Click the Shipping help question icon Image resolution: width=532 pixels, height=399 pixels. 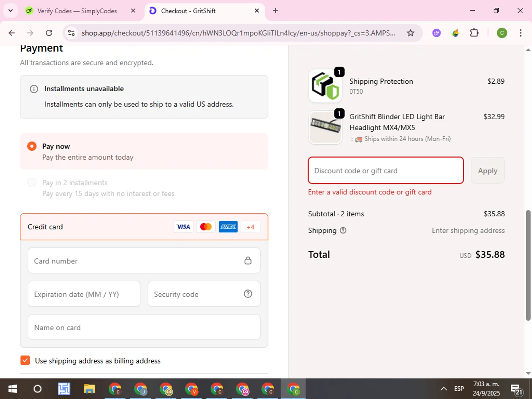click(343, 231)
